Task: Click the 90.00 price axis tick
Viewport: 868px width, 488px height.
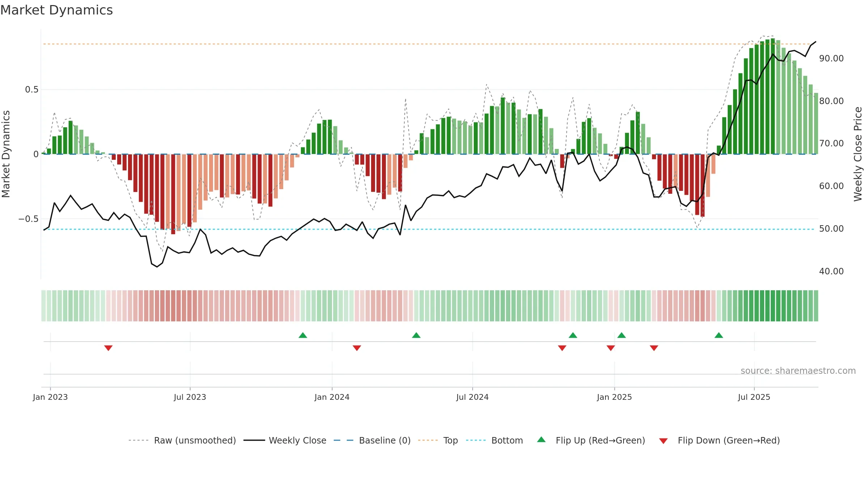Action: [x=831, y=58]
